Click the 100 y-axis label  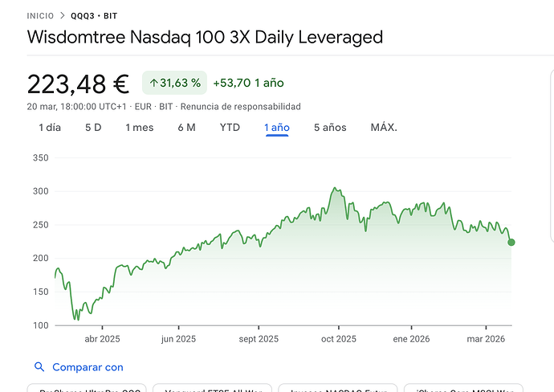click(41, 325)
